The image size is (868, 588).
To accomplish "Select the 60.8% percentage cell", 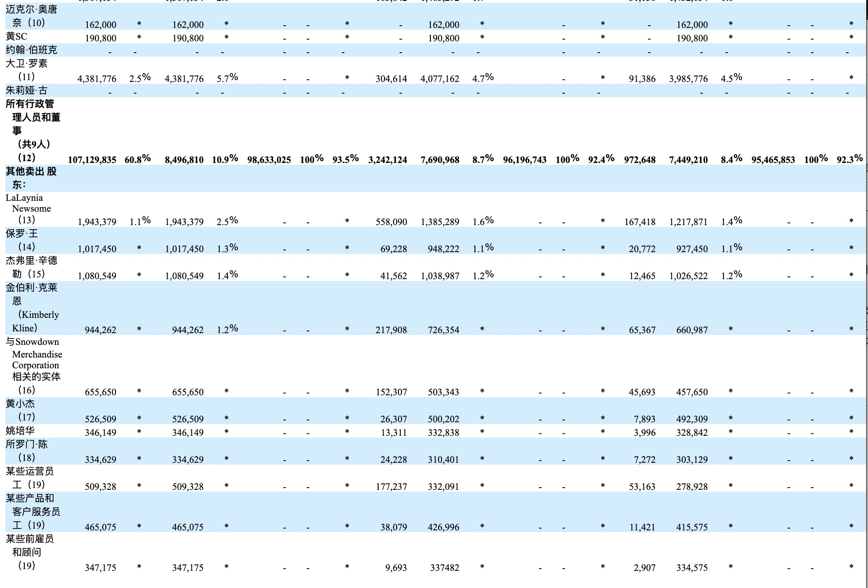I will (x=138, y=159).
